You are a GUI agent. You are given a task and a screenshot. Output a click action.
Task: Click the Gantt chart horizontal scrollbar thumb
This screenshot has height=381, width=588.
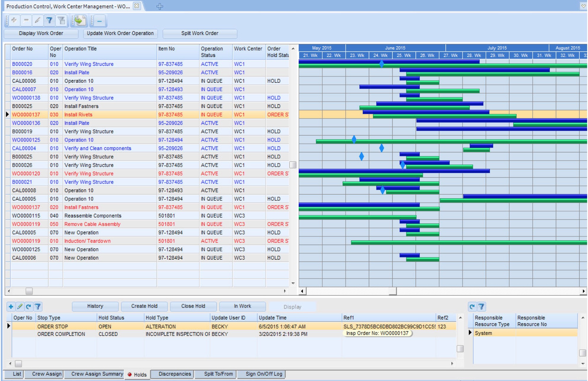[393, 291]
